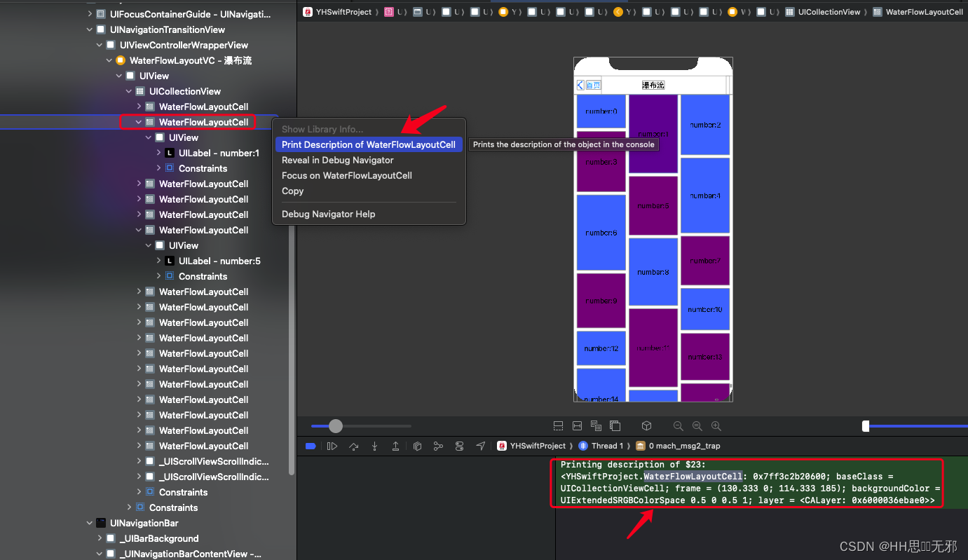968x560 pixels.
Task: Select number:10 cell in canvas
Action: pos(705,309)
